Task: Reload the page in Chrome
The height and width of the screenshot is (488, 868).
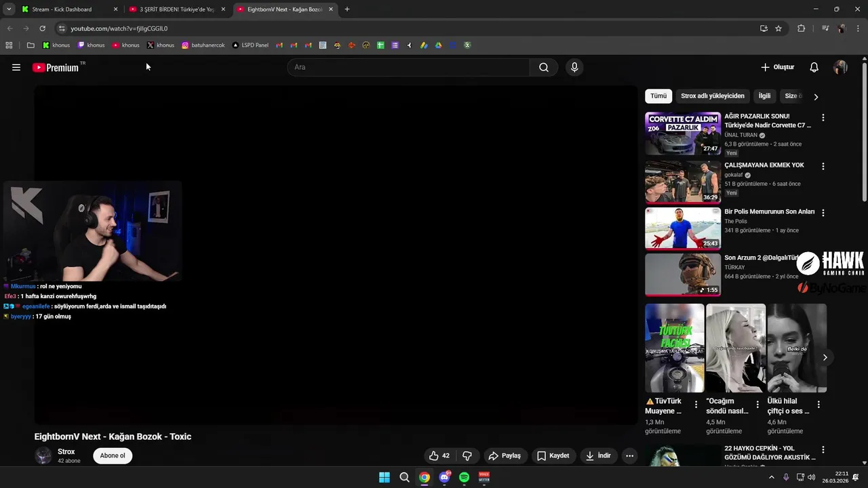Action: tap(42, 28)
